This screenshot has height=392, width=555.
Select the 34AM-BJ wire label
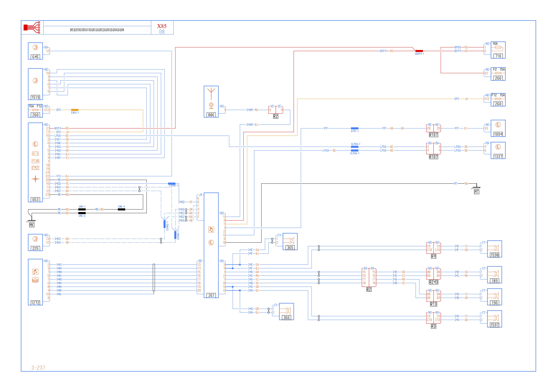[252, 125]
